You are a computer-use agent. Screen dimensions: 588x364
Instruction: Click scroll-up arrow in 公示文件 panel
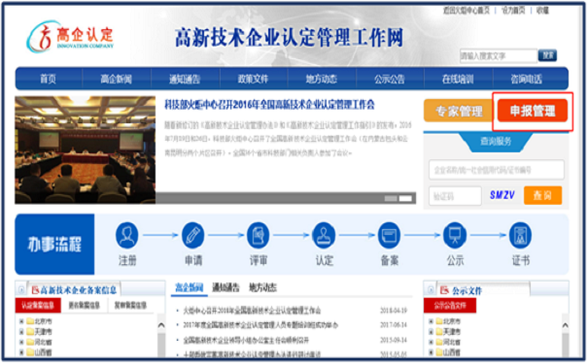pos(565,325)
